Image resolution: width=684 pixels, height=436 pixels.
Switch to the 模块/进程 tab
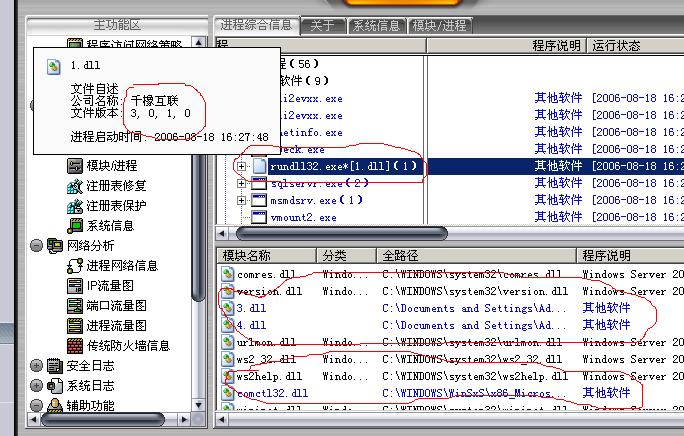click(440, 25)
